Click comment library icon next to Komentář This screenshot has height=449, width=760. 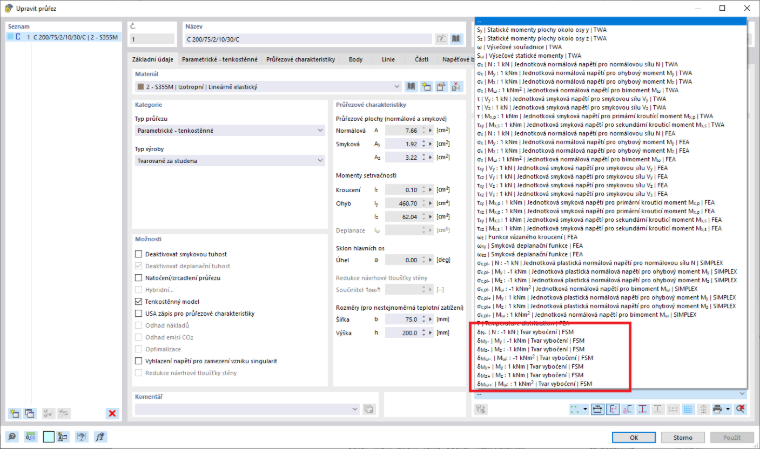[x=369, y=409]
